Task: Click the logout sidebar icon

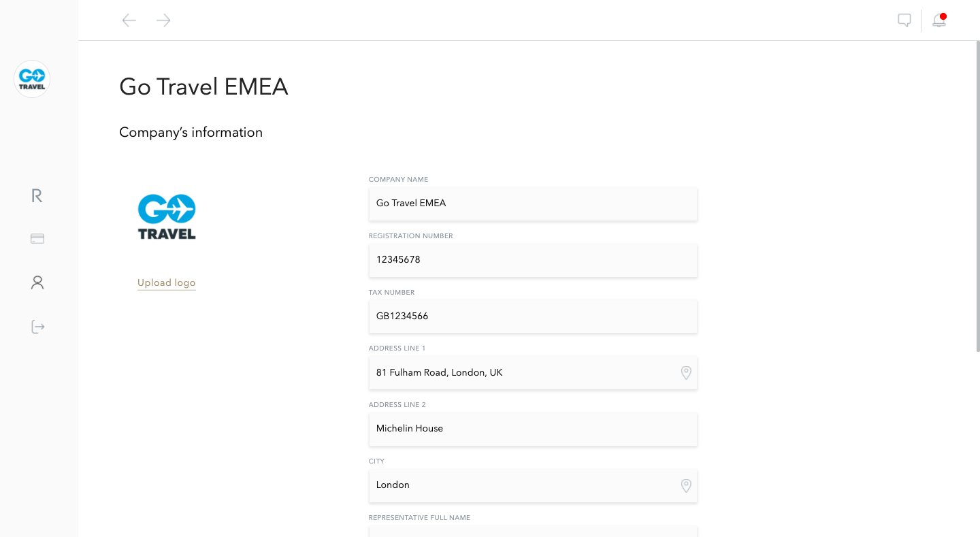Action: pyautogui.click(x=37, y=327)
